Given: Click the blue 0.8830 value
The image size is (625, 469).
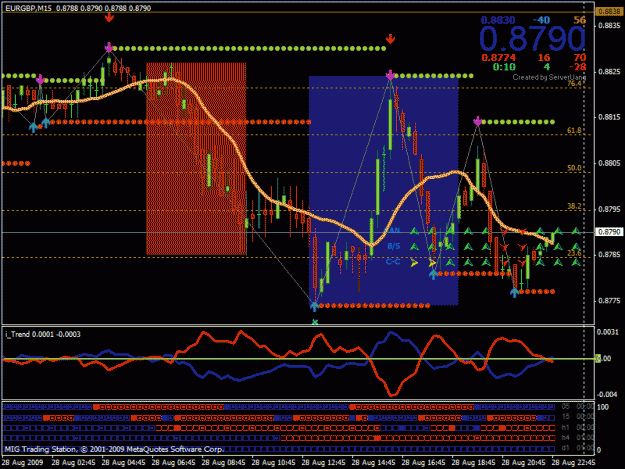Looking at the screenshot, I should 498,20.
